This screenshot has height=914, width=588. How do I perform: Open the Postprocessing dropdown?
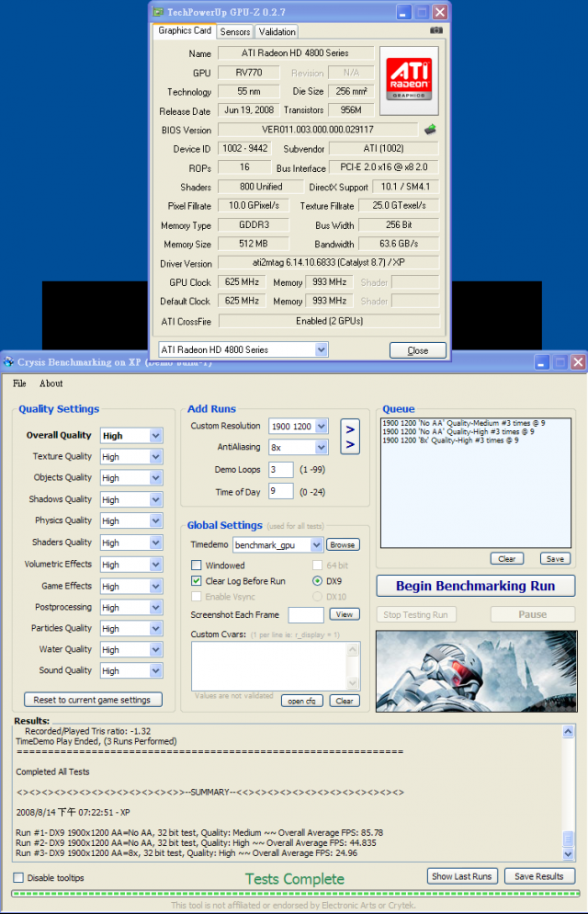click(155, 608)
